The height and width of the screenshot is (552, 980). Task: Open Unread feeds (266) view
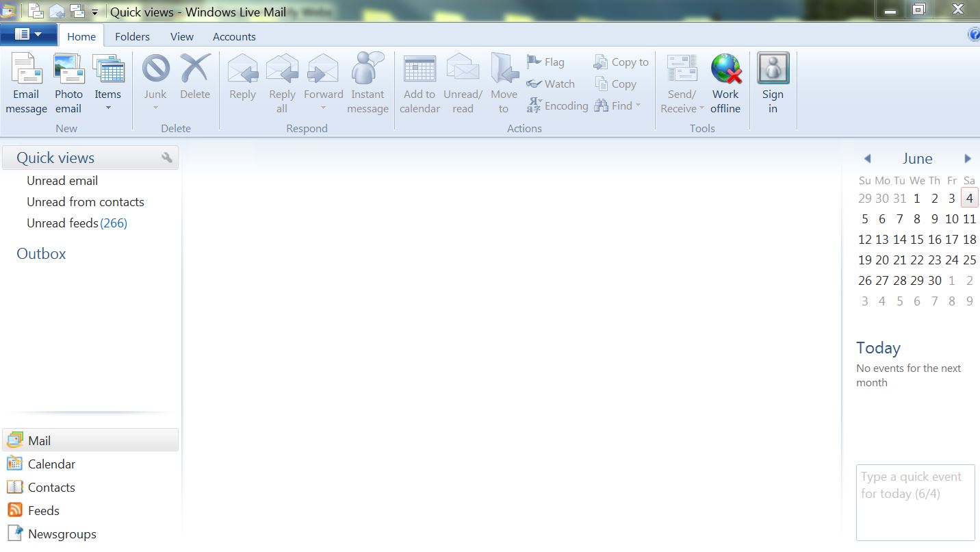77,223
